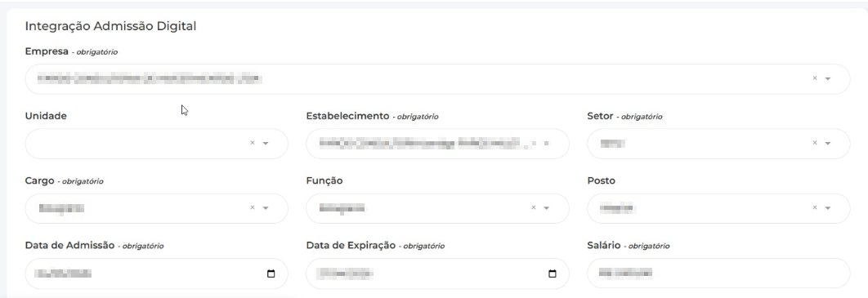Clear the Setor selection with the x icon
The image size is (868, 298).
(814, 143)
